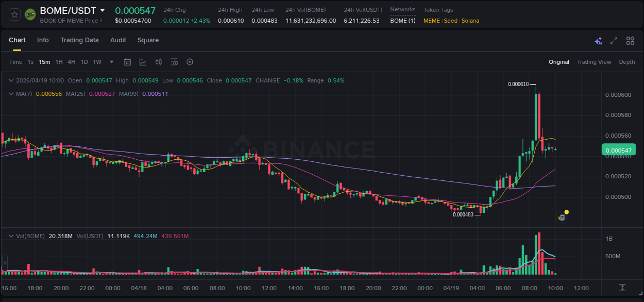Open candlestick display settings

pyautogui.click(x=159, y=62)
